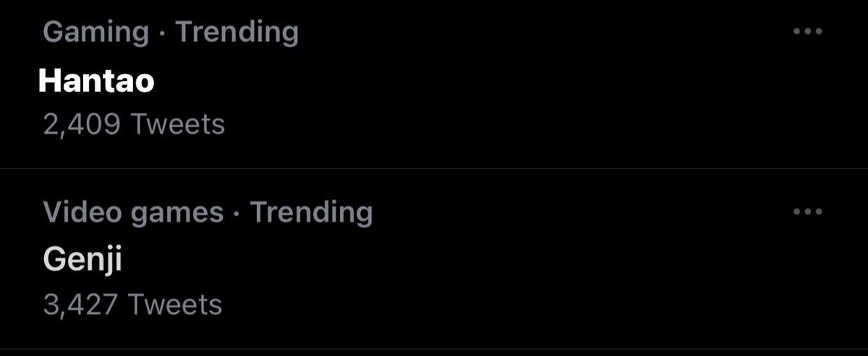Open more options for Genji trend

(807, 212)
